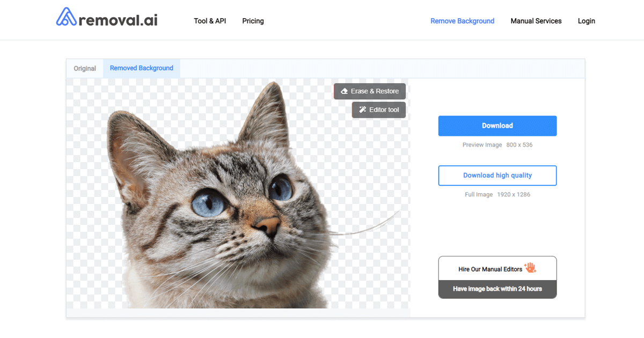Select the Removed Background tab

coord(142,68)
